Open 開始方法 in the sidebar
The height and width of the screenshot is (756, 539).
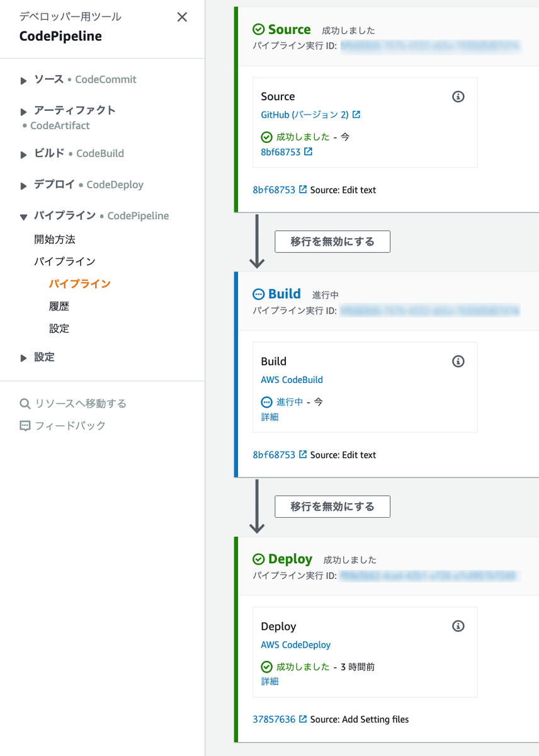pyautogui.click(x=55, y=239)
